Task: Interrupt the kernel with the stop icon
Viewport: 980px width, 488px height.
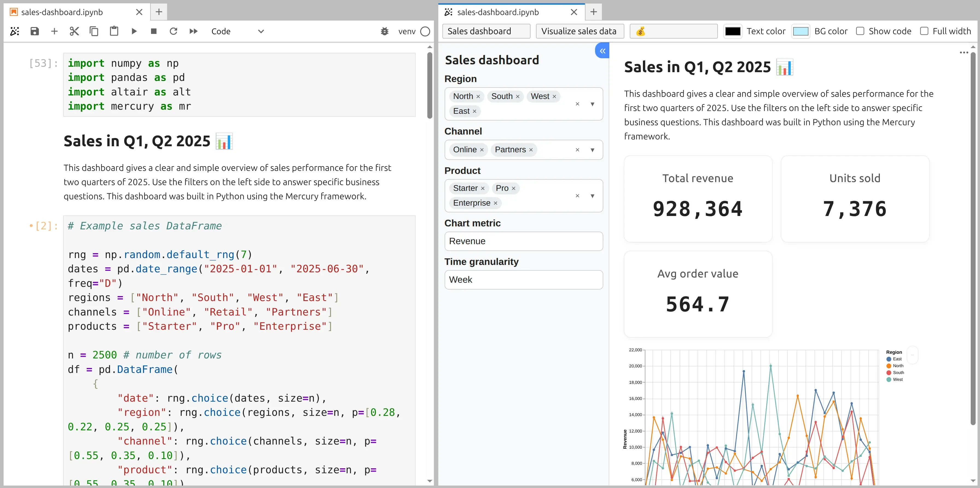Action: pyautogui.click(x=154, y=31)
